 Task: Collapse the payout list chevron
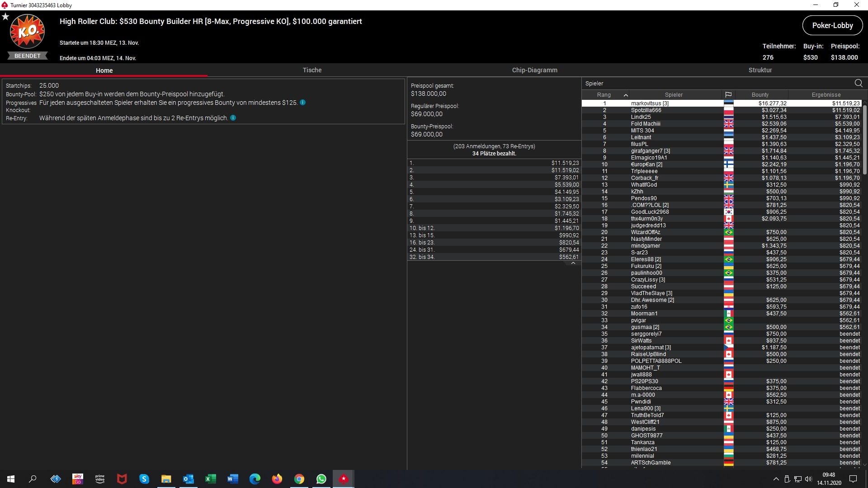pyautogui.click(x=573, y=263)
